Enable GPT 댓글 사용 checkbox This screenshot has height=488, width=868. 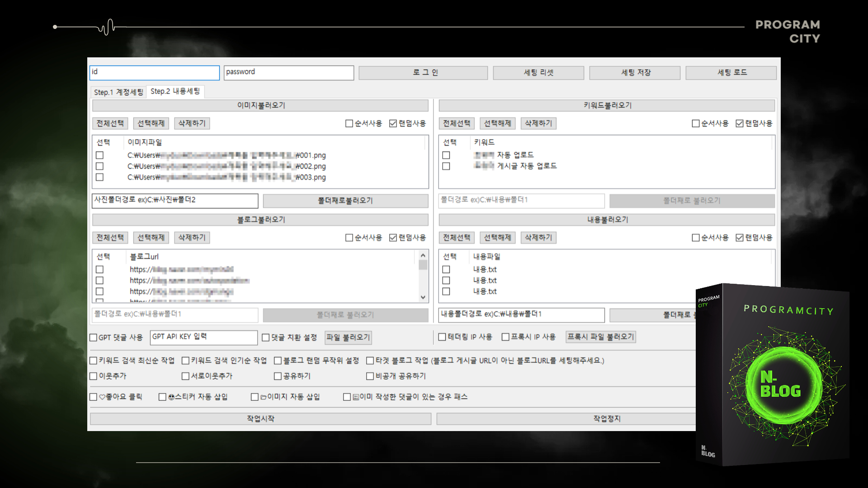116,338
